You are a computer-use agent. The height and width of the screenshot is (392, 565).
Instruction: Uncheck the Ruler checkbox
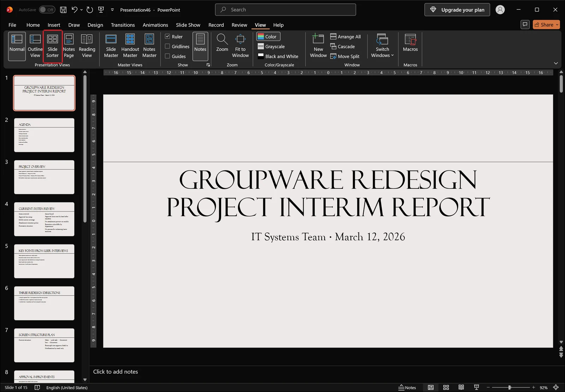(168, 36)
